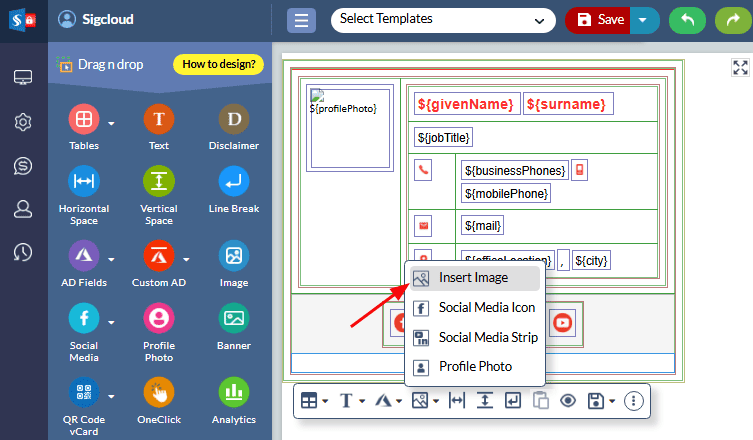Screen dimensions: 753x440
Task: Add a Line Break element
Action: [x=233, y=182]
